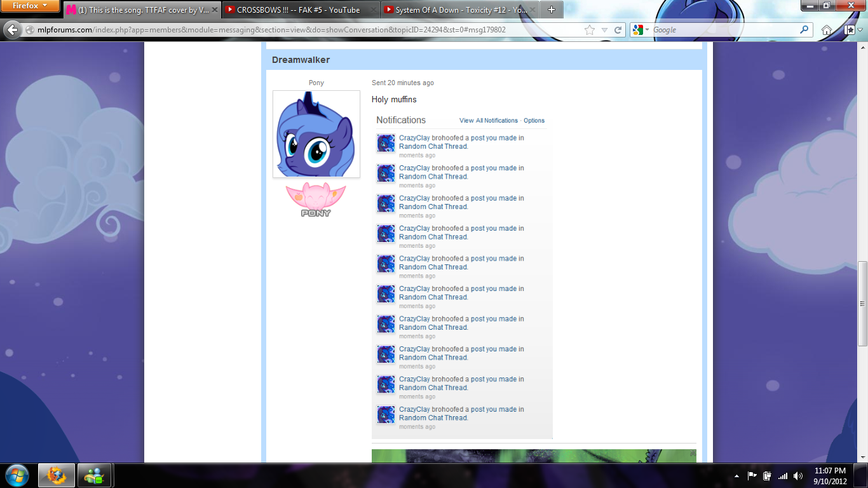Click the battery power tray icon
The width and height of the screenshot is (868, 488).
[x=768, y=476]
